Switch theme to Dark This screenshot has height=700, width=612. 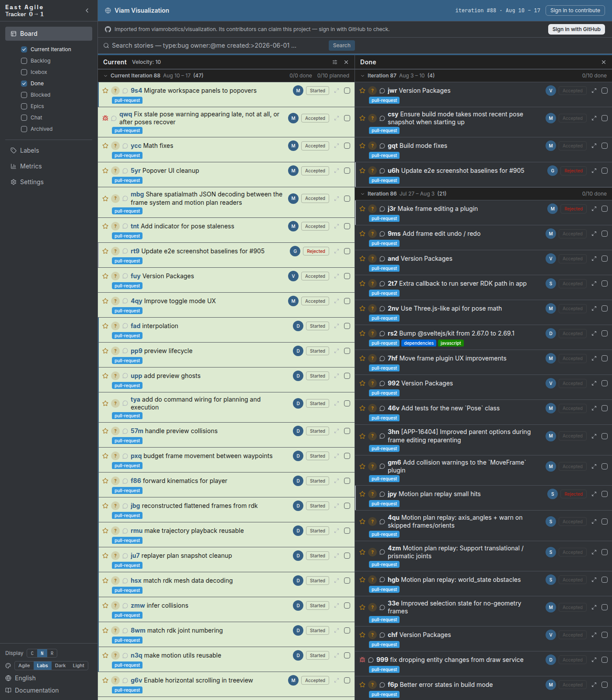(x=60, y=665)
